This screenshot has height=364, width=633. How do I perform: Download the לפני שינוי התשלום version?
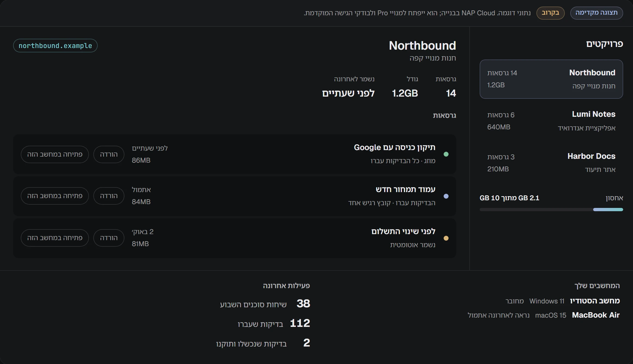[109, 238]
